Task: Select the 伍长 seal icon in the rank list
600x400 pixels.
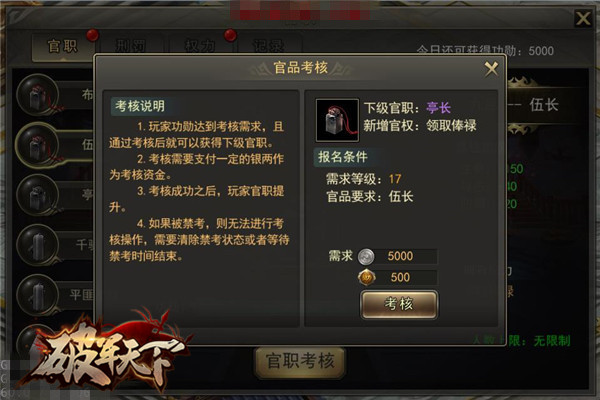Action: coord(38,145)
